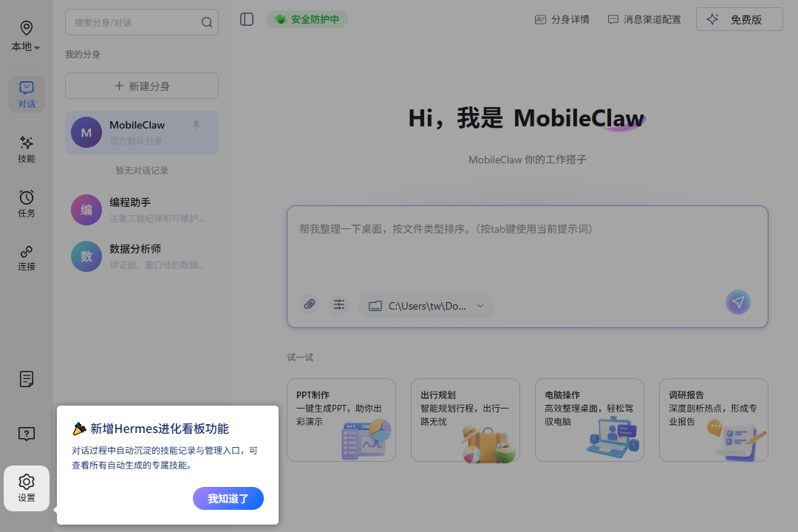Click the magnifier search icon
Image resolution: width=798 pixels, height=532 pixels.
[x=207, y=22]
